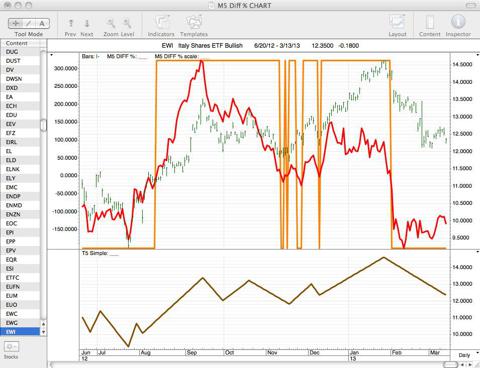The height and width of the screenshot is (368, 480).
Task: Open the Daily period dropdown
Action: (x=466, y=355)
